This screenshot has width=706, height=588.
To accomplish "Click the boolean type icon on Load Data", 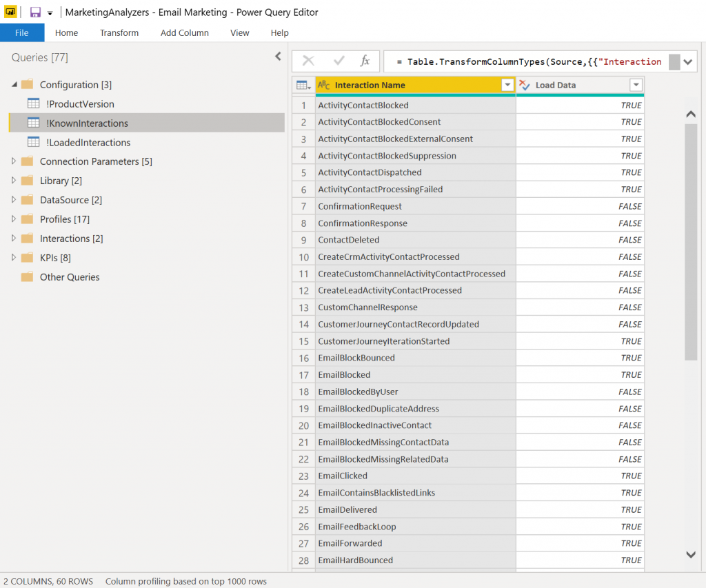I will point(525,85).
